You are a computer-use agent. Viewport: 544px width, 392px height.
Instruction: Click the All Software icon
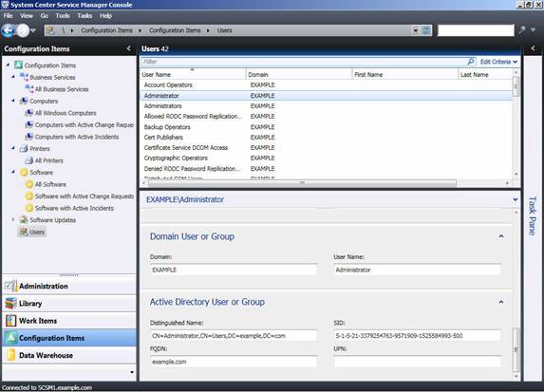pyautogui.click(x=29, y=184)
